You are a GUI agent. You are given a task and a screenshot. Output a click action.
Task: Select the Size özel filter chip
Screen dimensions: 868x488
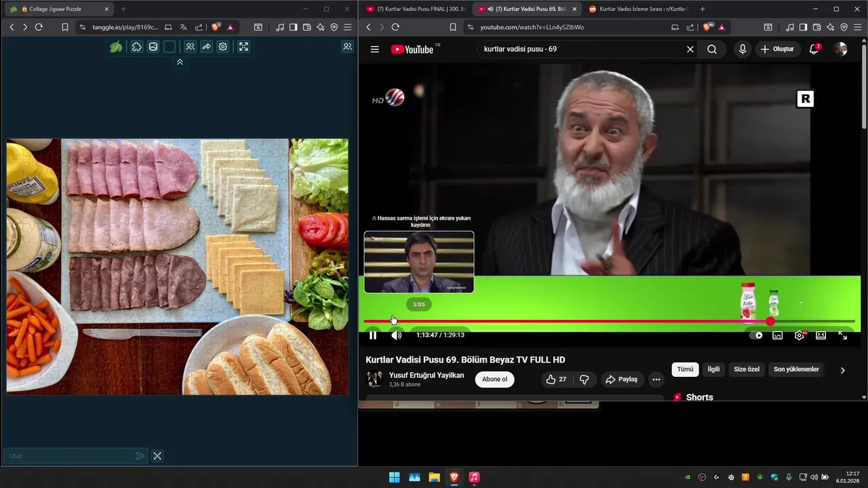747,369
